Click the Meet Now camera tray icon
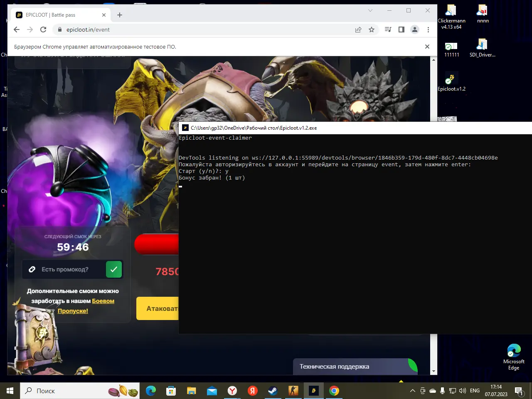 click(x=423, y=391)
